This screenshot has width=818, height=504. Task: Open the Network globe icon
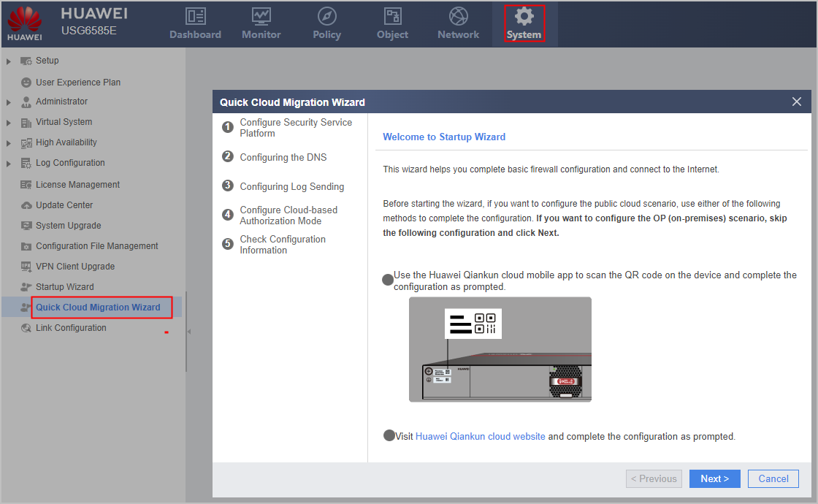[x=459, y=16]
